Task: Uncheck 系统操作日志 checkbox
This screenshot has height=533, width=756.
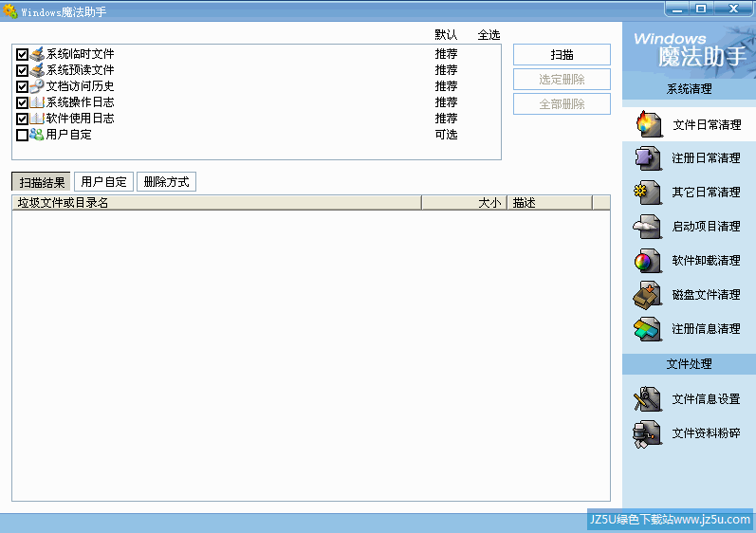Action: (22, 102)
